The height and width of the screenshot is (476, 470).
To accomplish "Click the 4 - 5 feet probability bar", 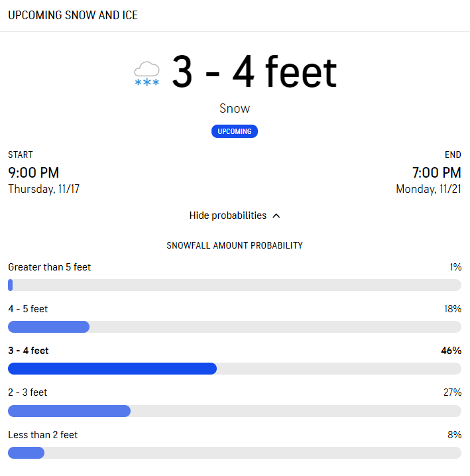I will [x=235, y=327].
